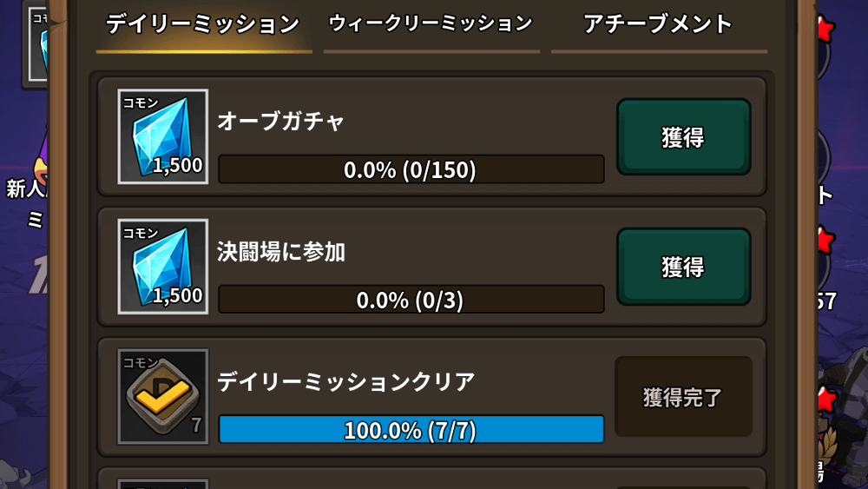This screenshot has width=868, height=489.
Task: Tap the 決闘場に参加 crystal reward icon
Action: tap(163, 266)
